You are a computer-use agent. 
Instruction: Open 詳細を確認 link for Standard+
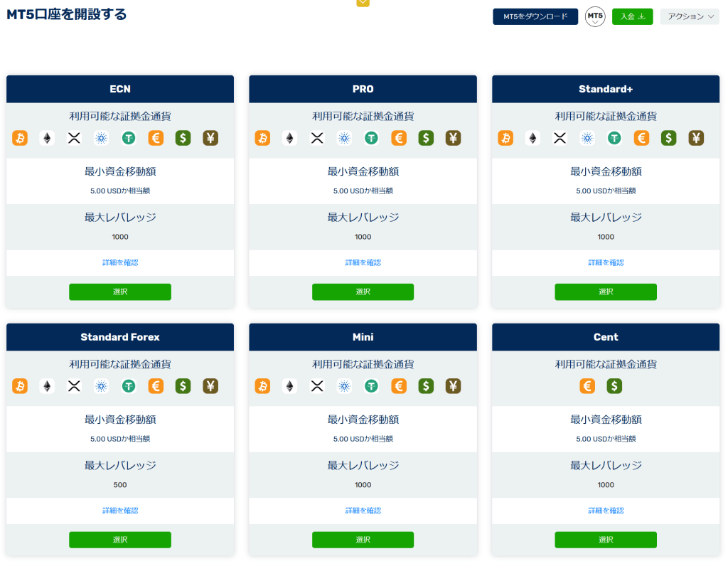[x=606, y=263]
